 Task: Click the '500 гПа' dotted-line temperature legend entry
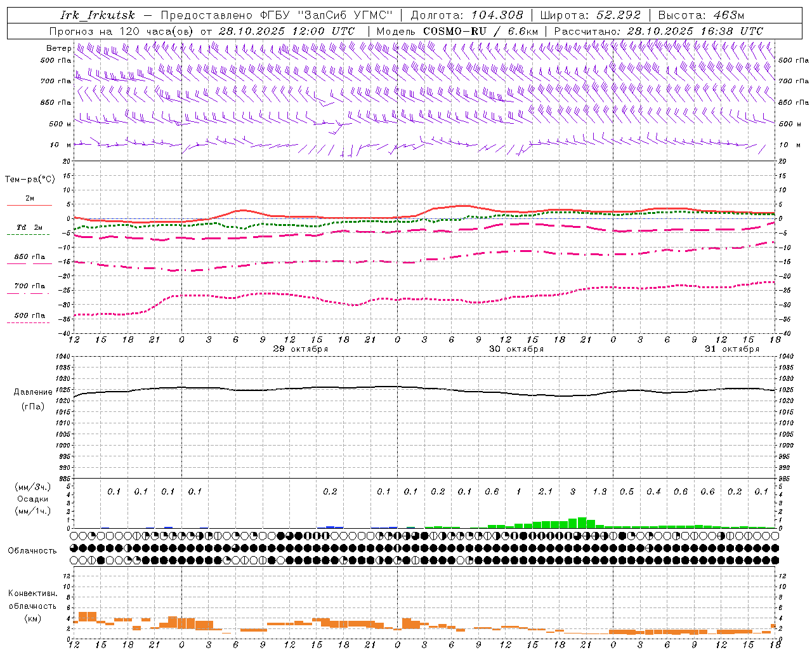tap(30, 315)
